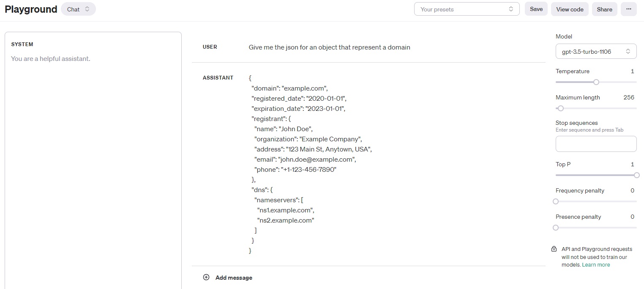Click the user message text
This screenshot has width=644, height=289.
click(330, 47)
